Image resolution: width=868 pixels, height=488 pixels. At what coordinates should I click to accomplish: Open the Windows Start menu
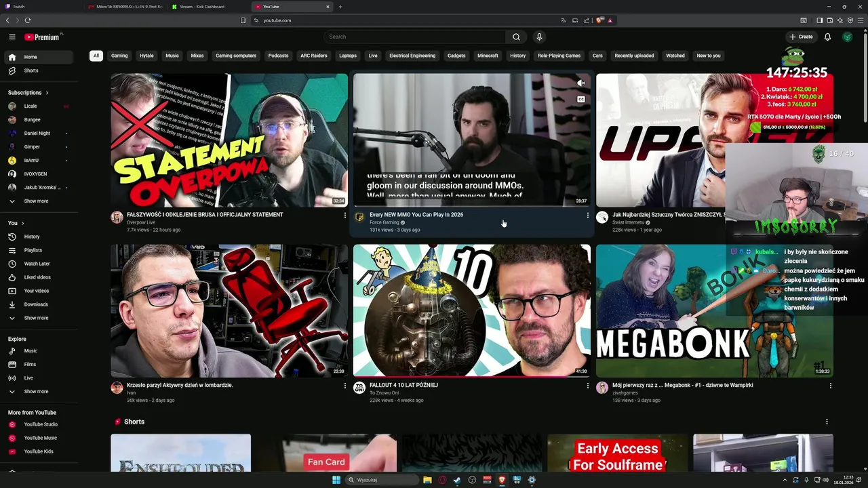[336, 480]
